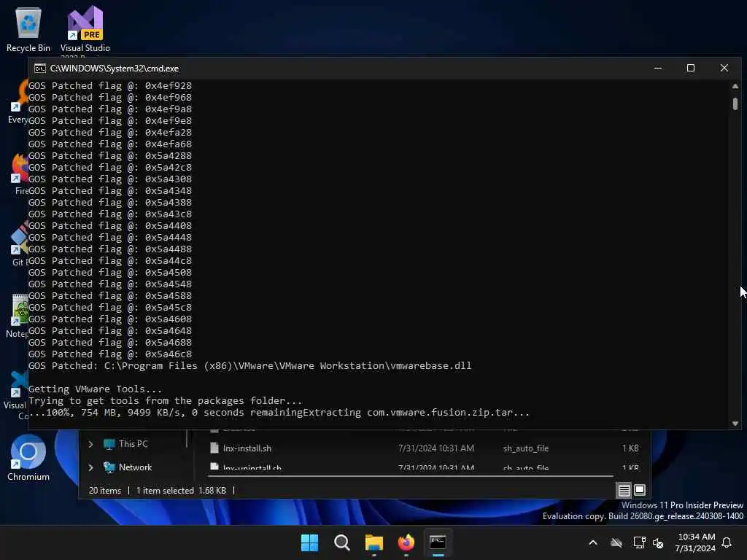Click the cmd.exe title bar icon
Image resolution: width=747 pixels, height=560 pixels.
40,68
